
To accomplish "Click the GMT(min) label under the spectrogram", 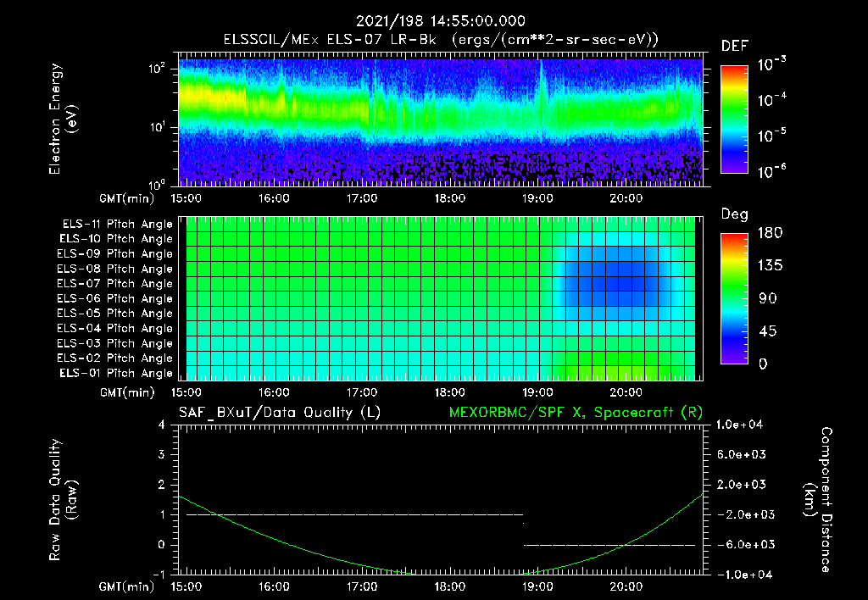I will (x=127, y=198).
